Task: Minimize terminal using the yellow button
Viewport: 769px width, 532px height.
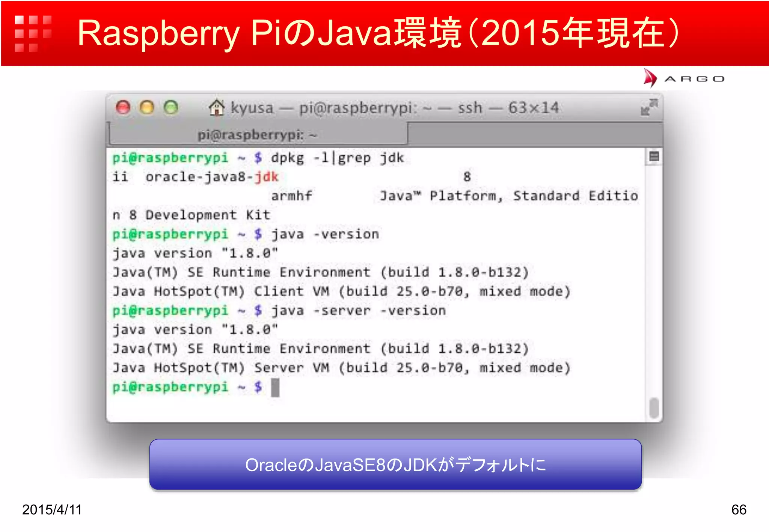Action: click(147, 108)
